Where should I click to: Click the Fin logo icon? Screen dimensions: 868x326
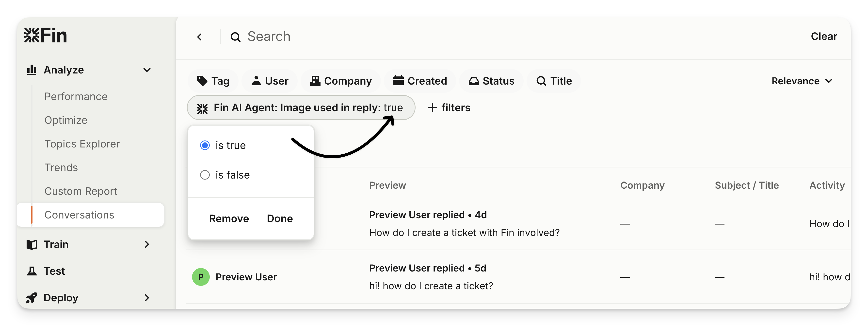coord(32,36)
